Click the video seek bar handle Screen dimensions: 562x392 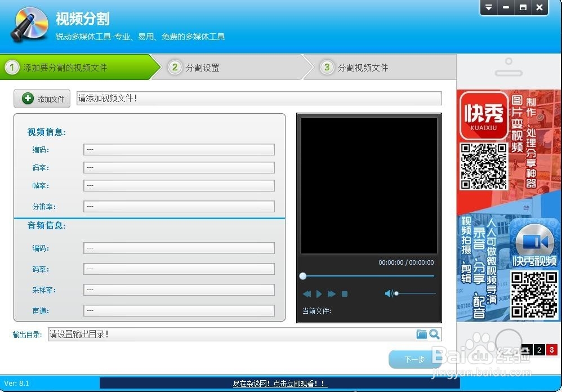point(303,276)
